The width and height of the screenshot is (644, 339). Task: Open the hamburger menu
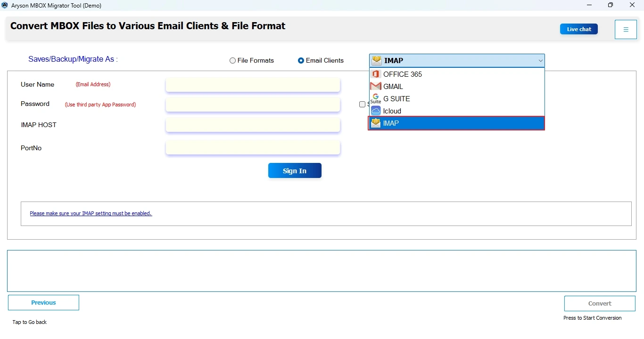(x=626, y=29)
